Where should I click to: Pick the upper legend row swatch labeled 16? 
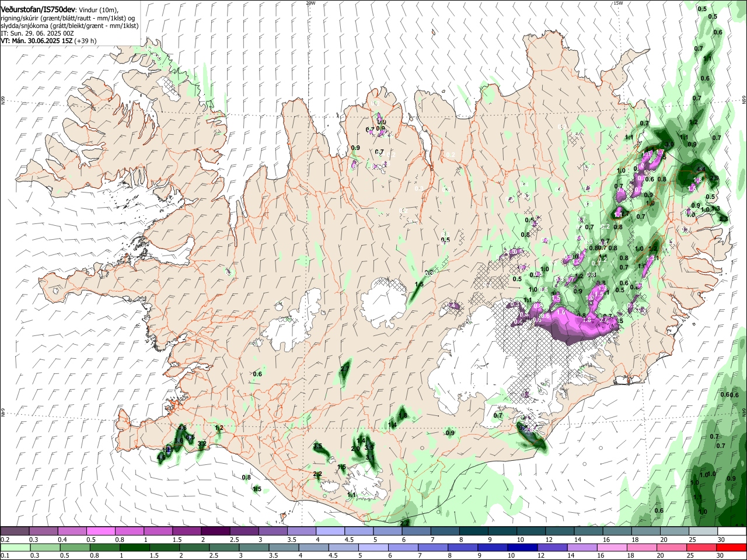[616, 531]
